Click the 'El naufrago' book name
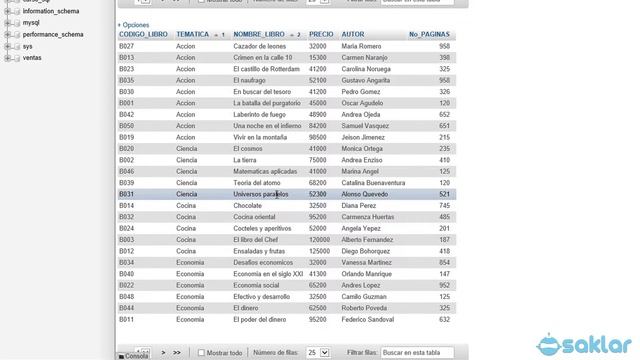The height and width of the screenshot is (360, 640). [249, 80]
